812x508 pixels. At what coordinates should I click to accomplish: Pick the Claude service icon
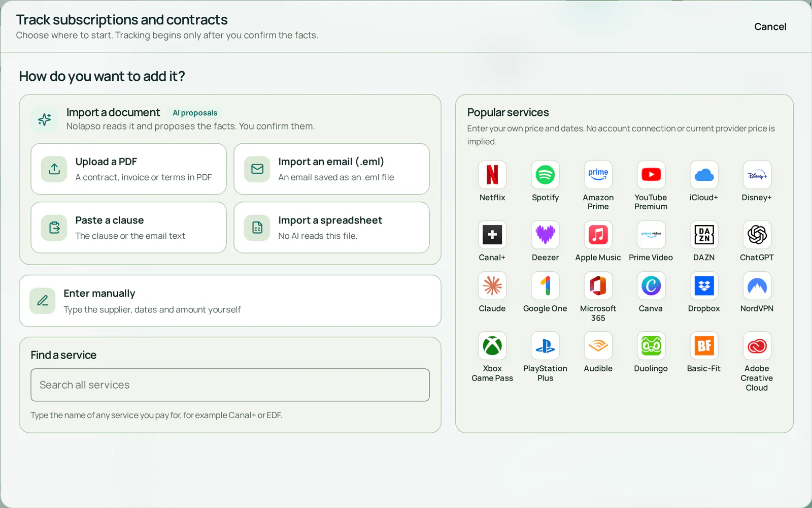point(492,285)
